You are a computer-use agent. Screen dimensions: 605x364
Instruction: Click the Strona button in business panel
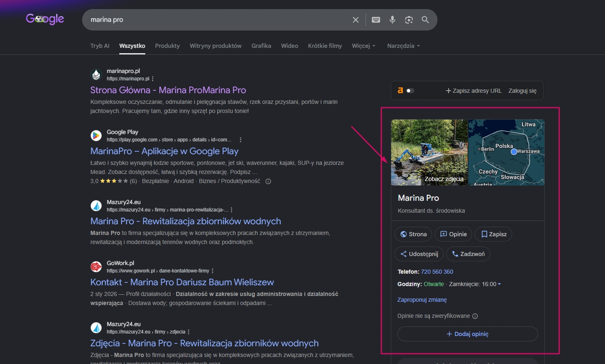[x=414, y=234]
